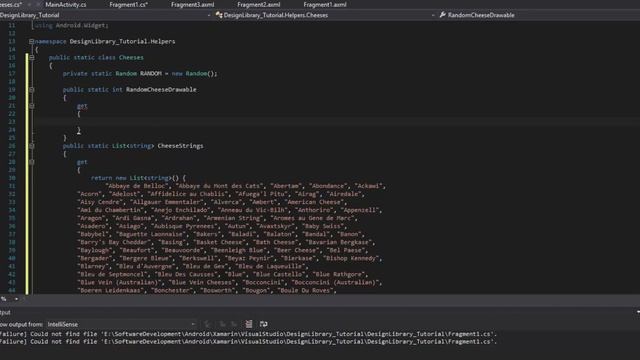
Task: Clear all output messages icon
Action: [249, 324]
